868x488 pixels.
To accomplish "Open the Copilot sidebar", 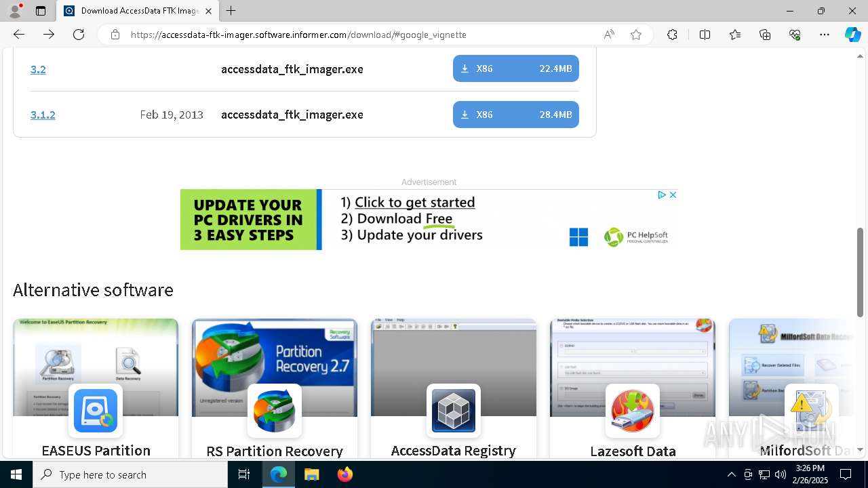I will 852,35.
